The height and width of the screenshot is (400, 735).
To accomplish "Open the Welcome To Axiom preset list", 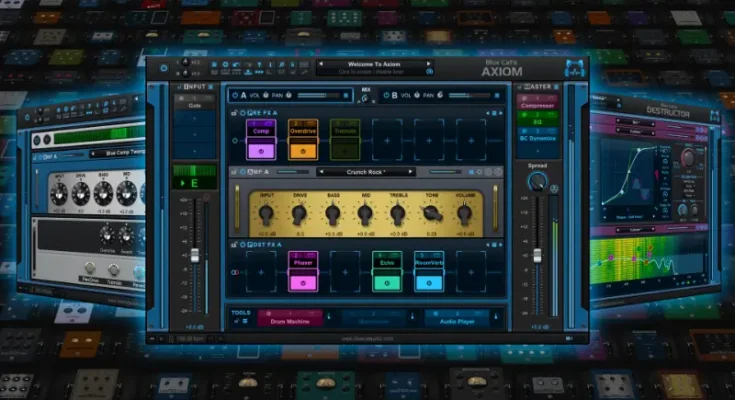I will (x=373, y=66).
